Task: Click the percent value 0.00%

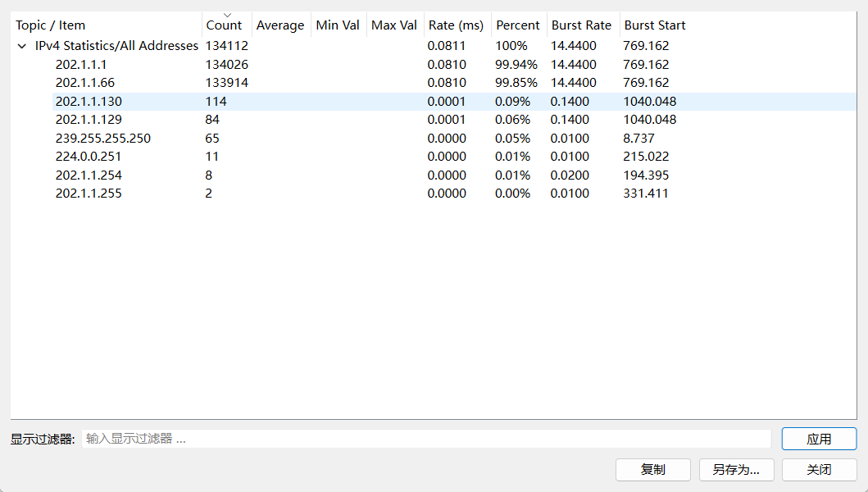Action: pyautogui.click(x=512, y=194)
